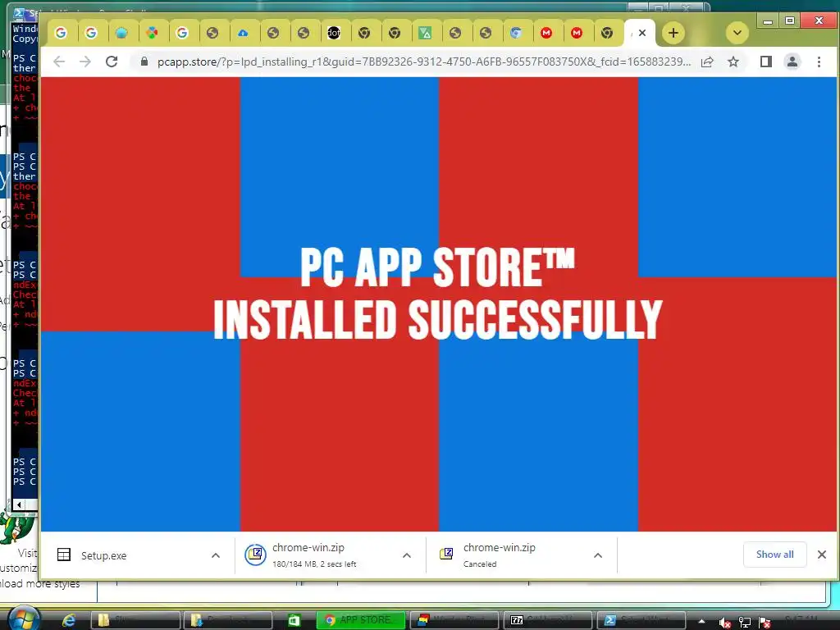Switch to the PowerShell taskbar window

(x=640, y=620)
